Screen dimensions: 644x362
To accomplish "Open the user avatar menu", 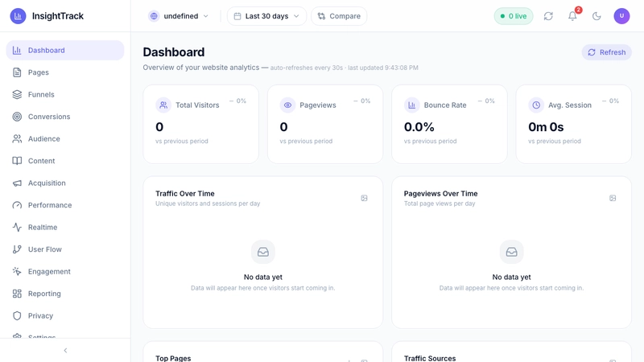I will [621, 16].
